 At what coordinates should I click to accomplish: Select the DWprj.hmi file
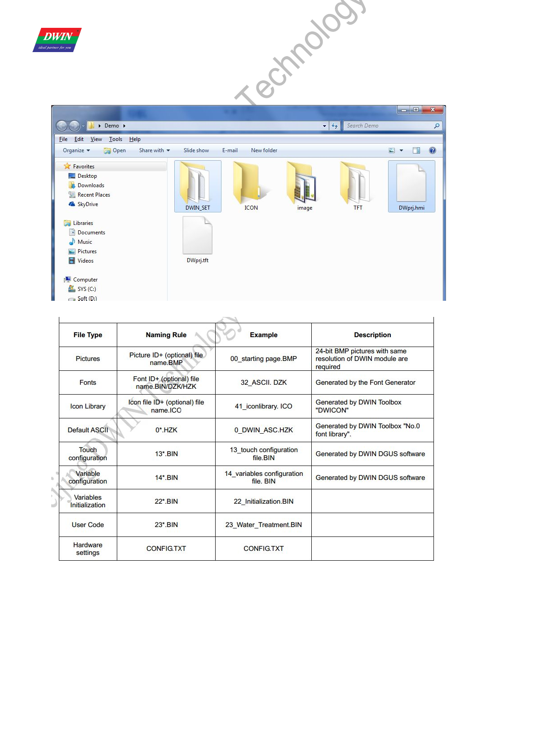pyautogui.click(x=411, y=186)
